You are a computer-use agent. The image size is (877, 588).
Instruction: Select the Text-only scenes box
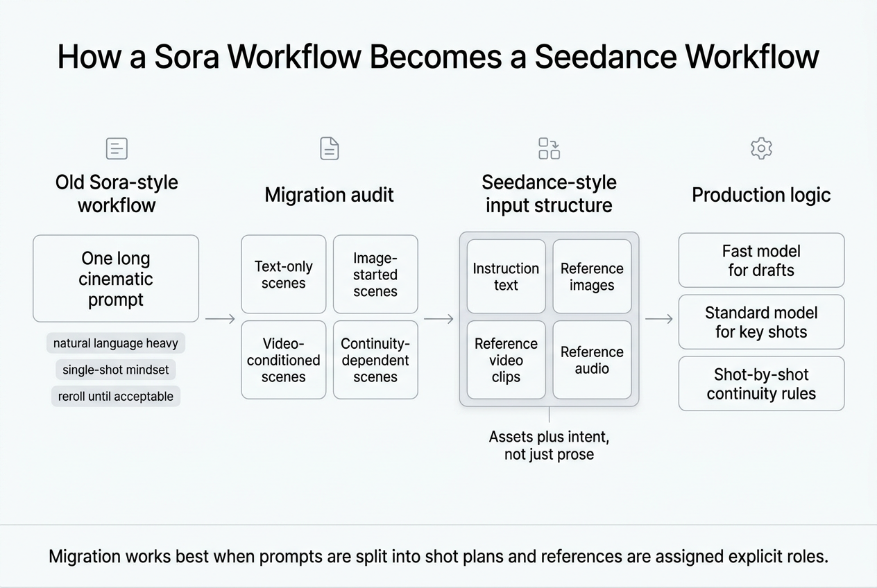(x=284, y=275)
